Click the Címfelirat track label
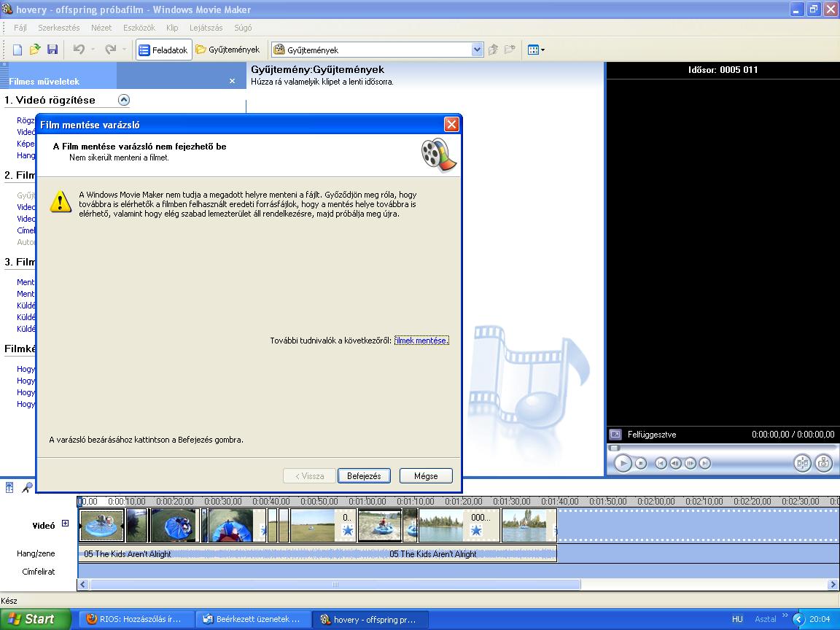Image resolution: width=840 pixels, height=630 pixels. 39,572
